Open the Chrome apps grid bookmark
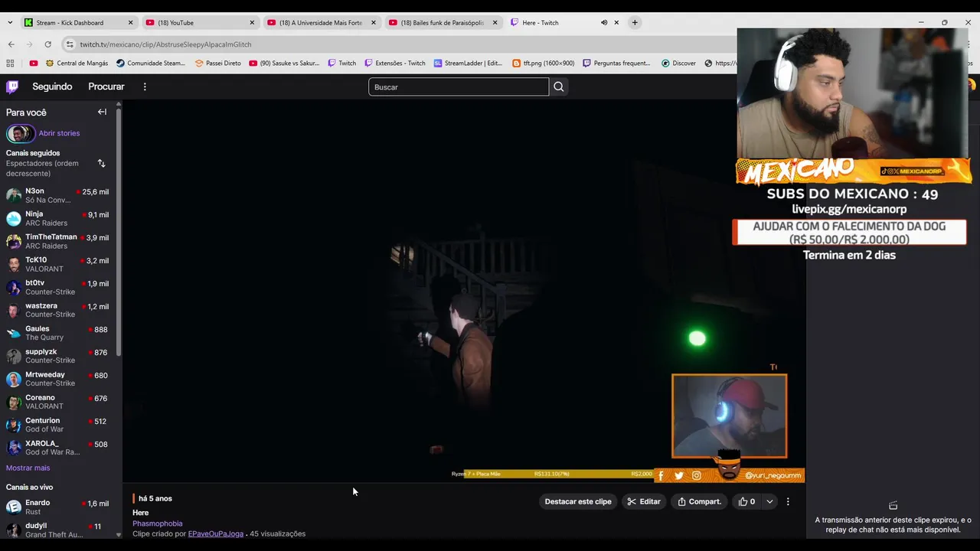 (10, 64)
